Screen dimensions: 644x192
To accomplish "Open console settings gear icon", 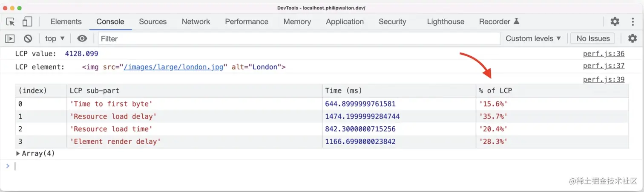I will (632, 38).
